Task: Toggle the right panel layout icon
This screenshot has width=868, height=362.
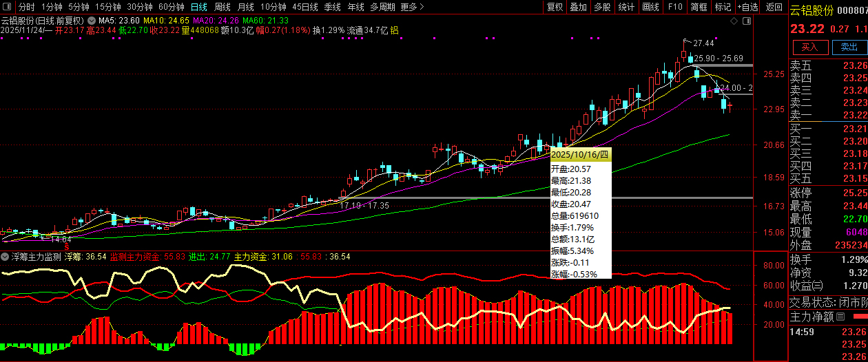Action: pyautogui.click(x=745, y=21)
